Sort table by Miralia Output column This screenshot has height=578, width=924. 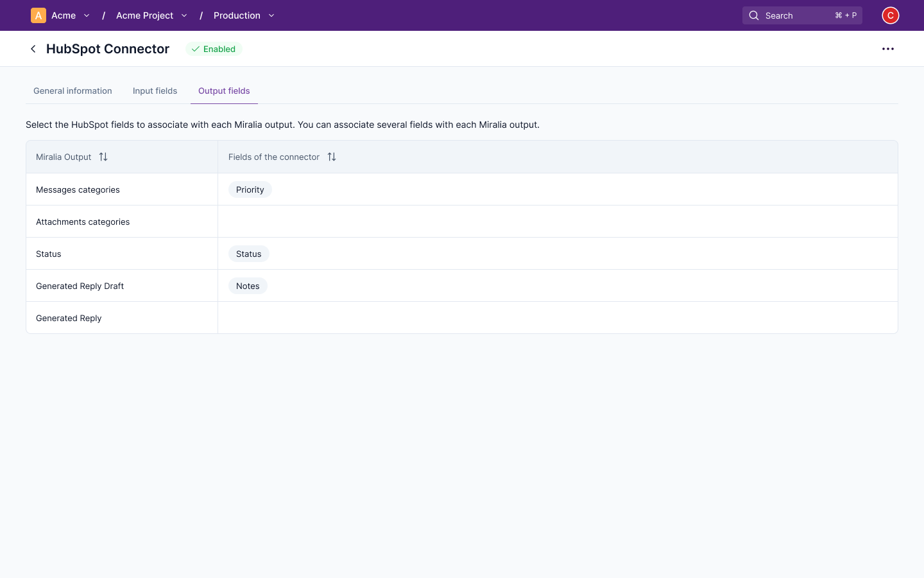pos(103,157)
